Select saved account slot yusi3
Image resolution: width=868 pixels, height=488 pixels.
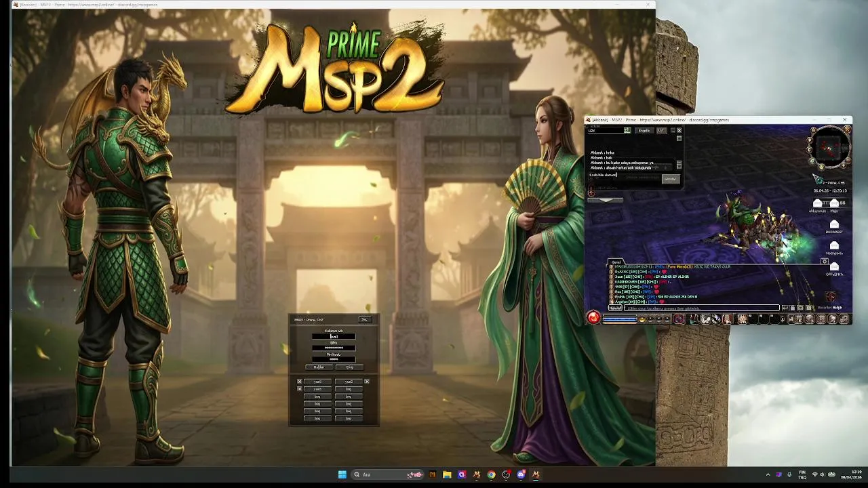(x=317, y=389)
